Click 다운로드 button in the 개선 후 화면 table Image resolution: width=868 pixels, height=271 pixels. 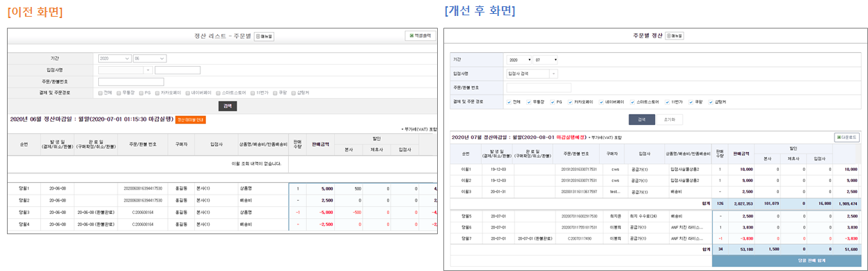846,138
